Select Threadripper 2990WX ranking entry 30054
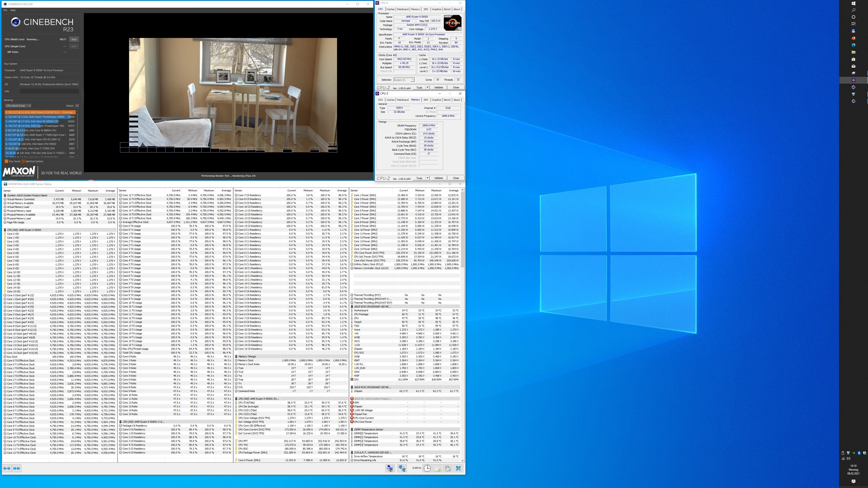The image size is (868, 488). 40,117
